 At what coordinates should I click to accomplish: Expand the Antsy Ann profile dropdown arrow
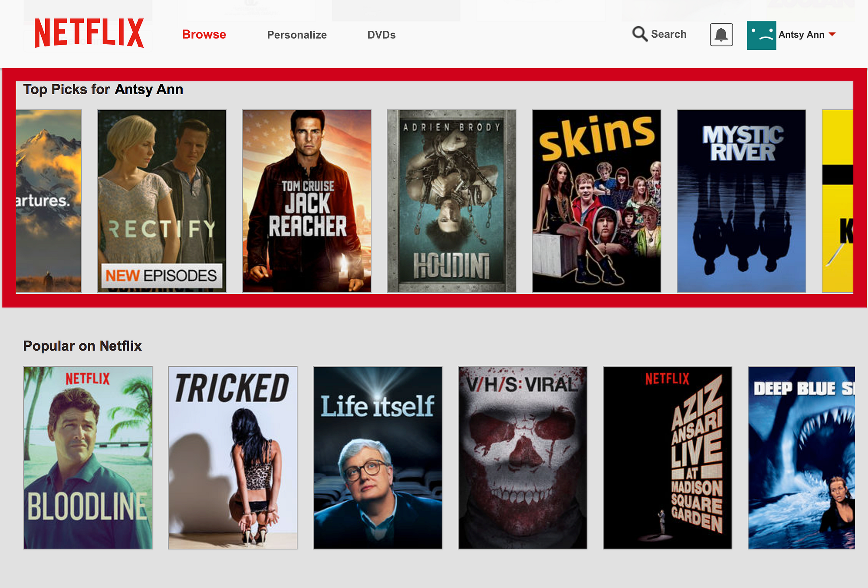pyautogui.click(x=832, y=34)
